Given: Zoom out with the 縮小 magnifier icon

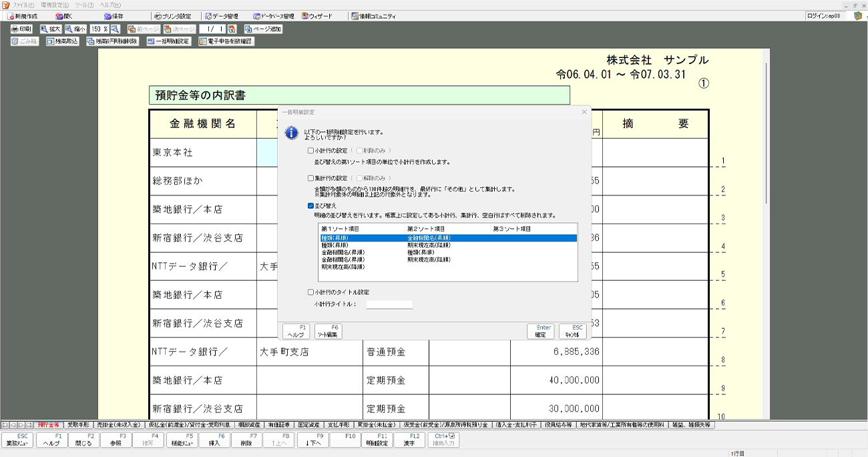Looking at the screenshot, I should 76,29.
